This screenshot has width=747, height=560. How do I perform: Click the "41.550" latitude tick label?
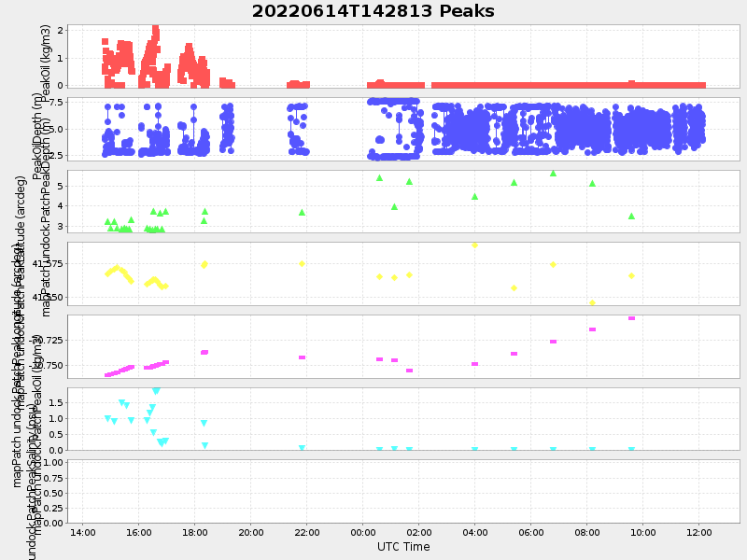pos(49,298)
